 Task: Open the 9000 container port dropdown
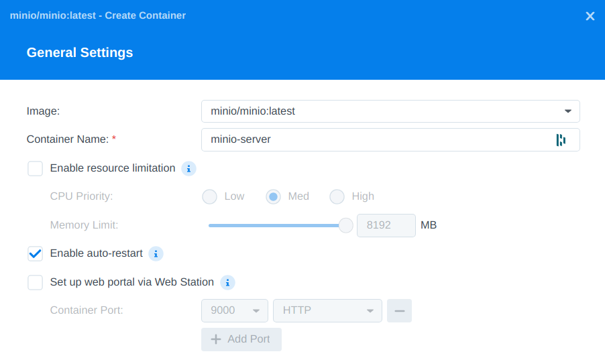point(235,311)
